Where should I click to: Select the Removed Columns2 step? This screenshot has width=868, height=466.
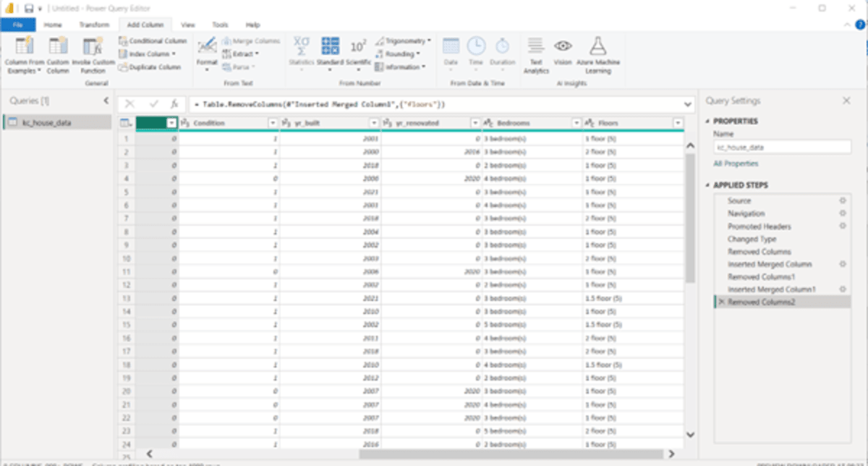coord(781,302)
